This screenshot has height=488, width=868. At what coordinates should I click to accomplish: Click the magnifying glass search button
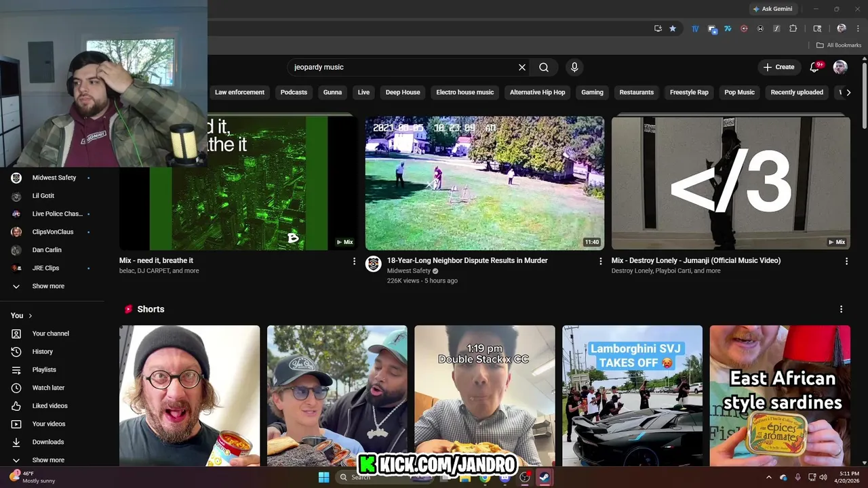click(x=544, y=67)
